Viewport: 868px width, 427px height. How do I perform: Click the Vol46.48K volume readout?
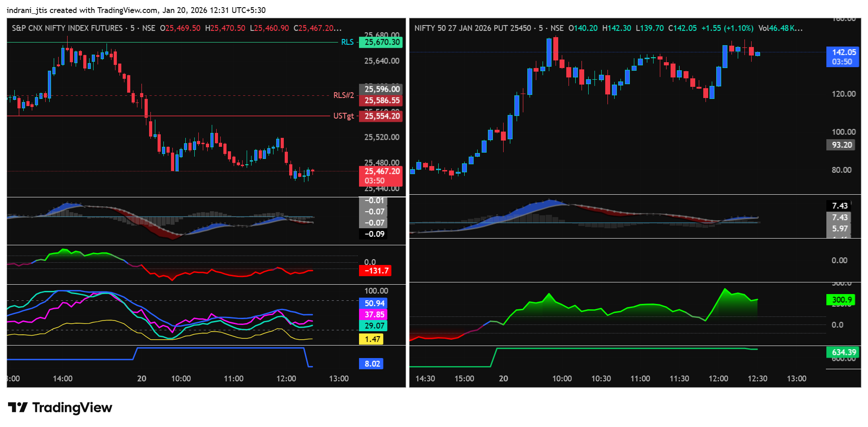point(780,28)
